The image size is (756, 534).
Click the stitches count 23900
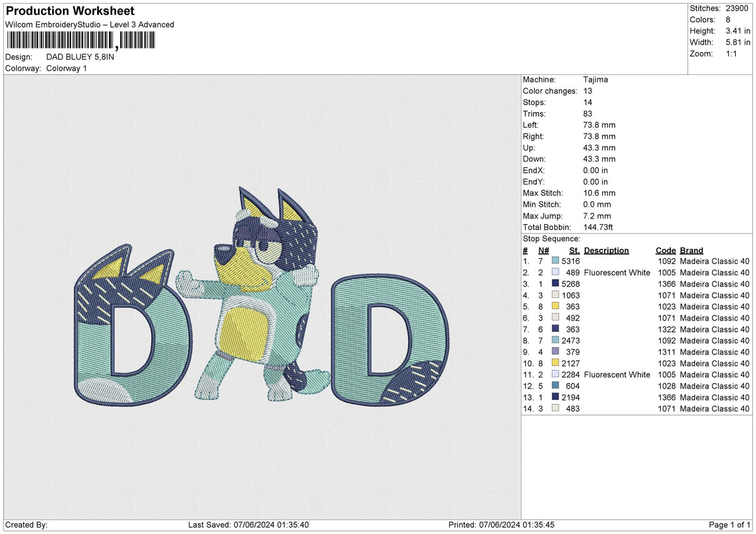tap(738, 8)
